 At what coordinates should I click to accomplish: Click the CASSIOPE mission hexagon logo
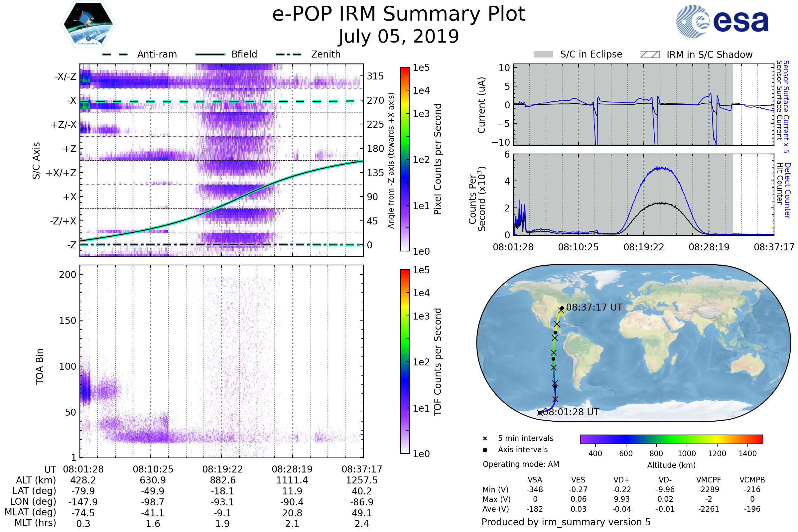(x=88, y=24)
